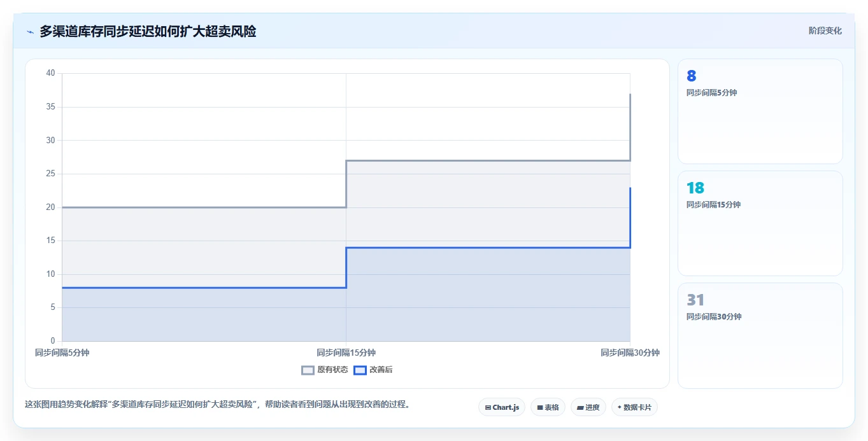Select the card showing value 31
This screenshot has width=868, height=441.
(x=760, y=335)
